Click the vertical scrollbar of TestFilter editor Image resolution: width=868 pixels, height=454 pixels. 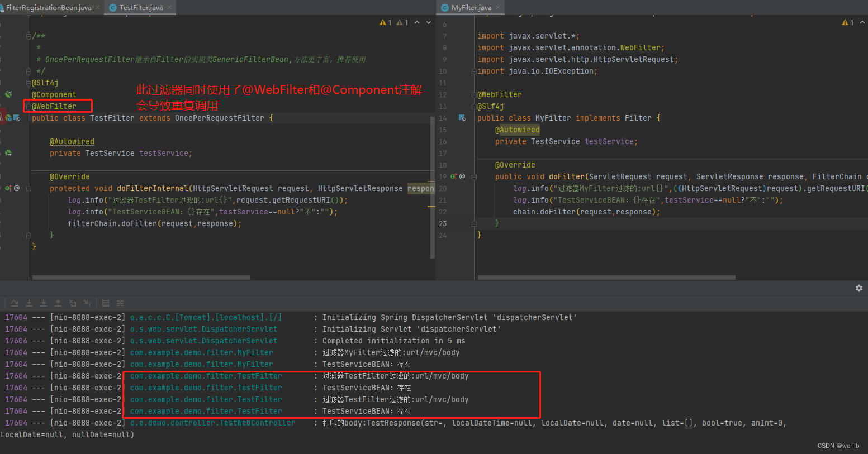(x=432, y=187)
